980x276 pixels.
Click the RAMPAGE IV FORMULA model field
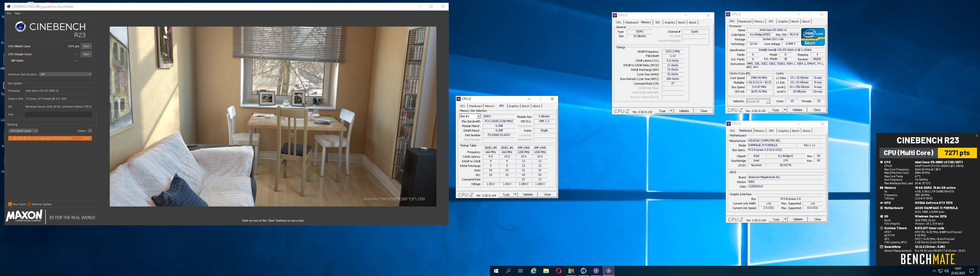771,145
